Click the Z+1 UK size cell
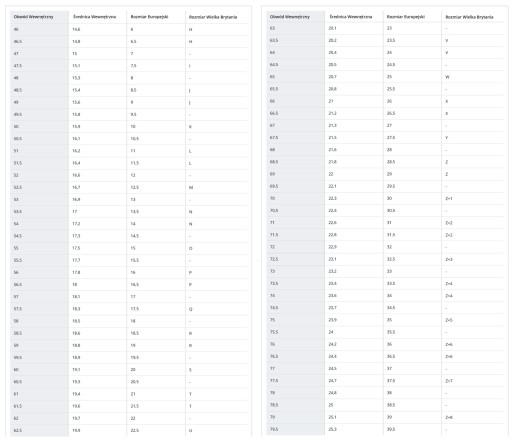This screenshot has width=512, height=448. (x=449, y=198)
